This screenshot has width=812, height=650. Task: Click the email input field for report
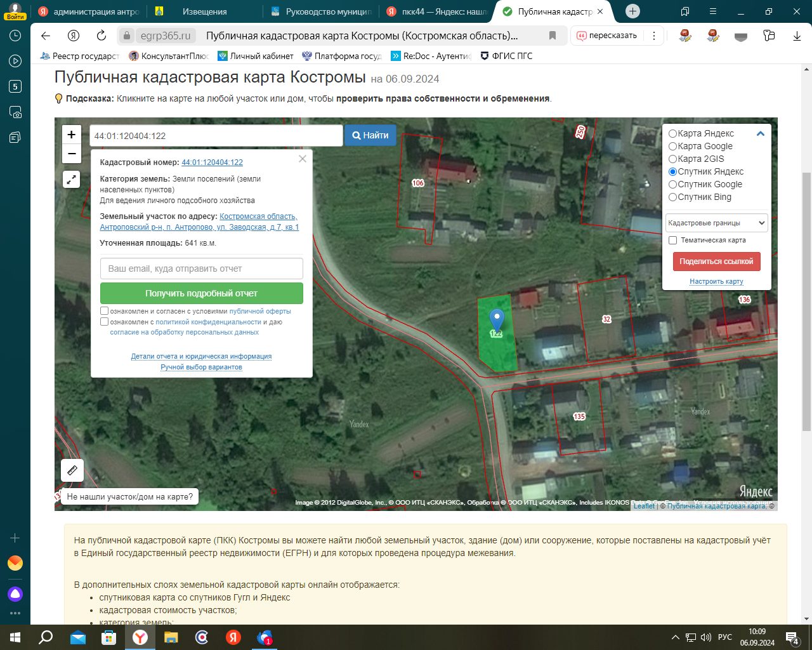tap(202, 269)
